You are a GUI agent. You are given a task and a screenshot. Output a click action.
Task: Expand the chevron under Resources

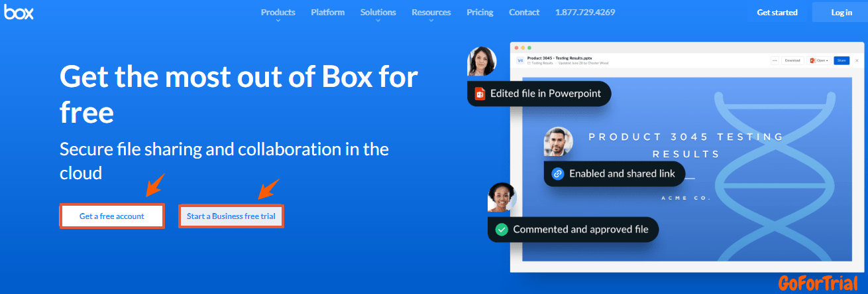tap(431, 21)
